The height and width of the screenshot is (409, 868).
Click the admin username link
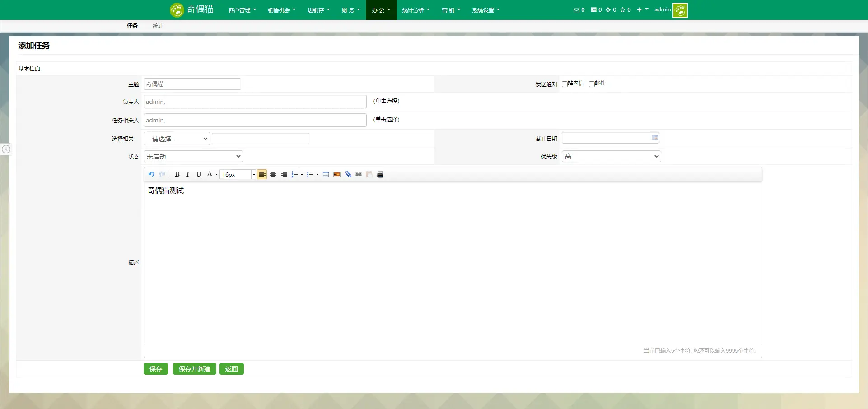663,9
